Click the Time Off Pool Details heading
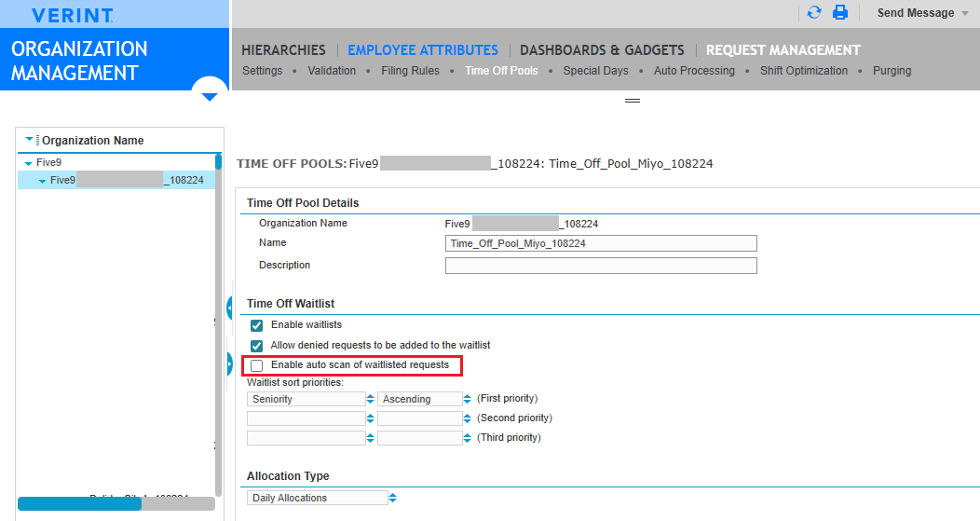The height and width of the screenshot is (521, 980). pyautogui.click(x=303, y=202)
